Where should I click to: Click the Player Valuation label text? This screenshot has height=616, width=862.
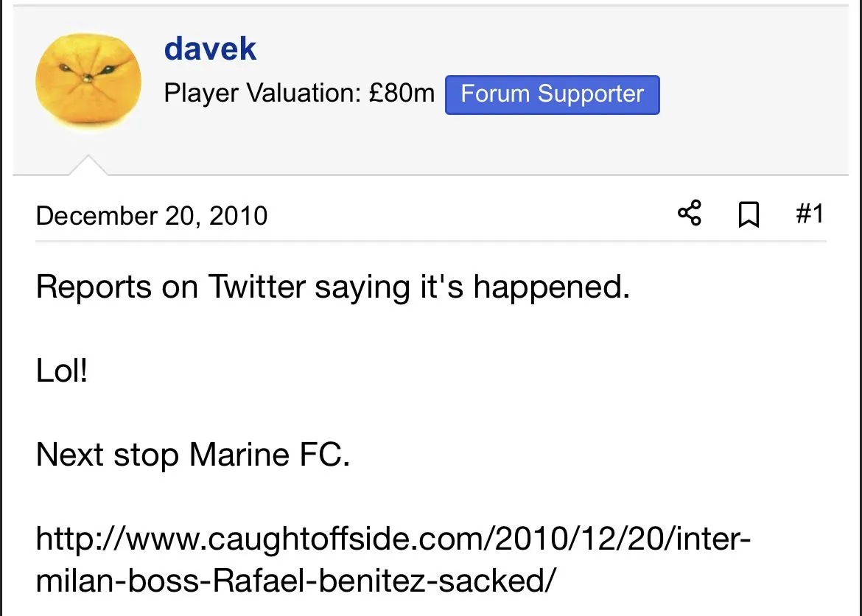coord(262,94)
